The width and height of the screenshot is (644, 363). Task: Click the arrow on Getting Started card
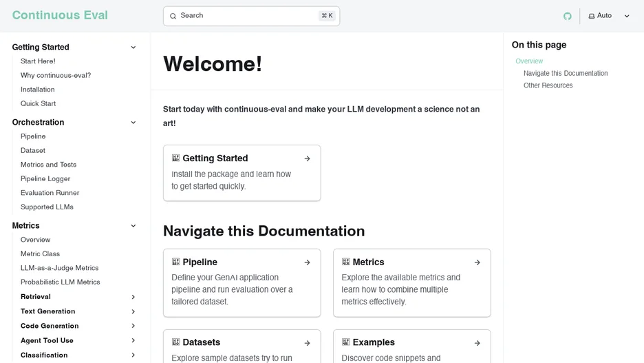[308, 158]
